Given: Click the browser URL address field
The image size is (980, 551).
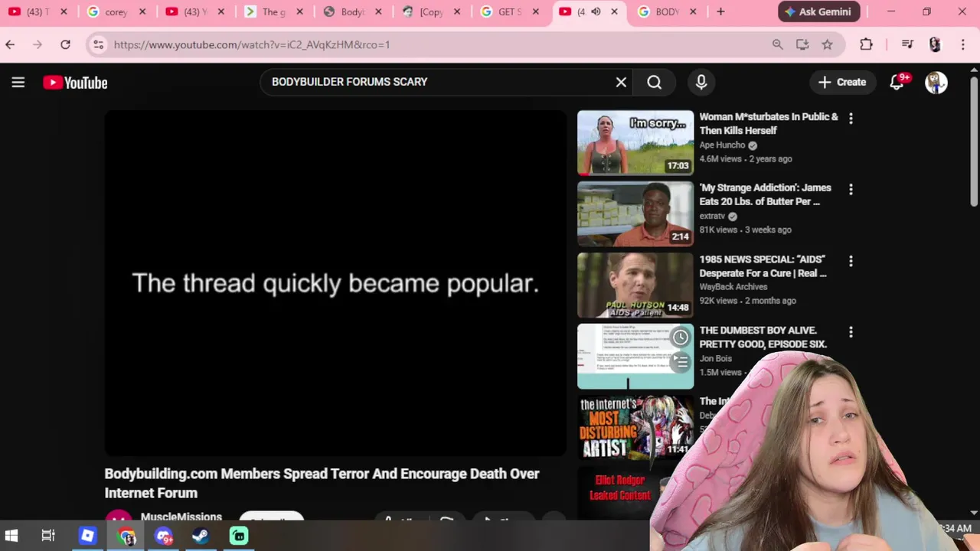Looking at the screenshot, I should (436, 44).
